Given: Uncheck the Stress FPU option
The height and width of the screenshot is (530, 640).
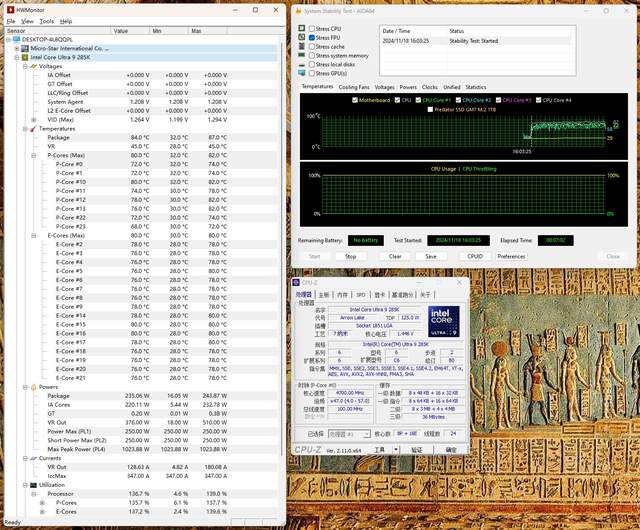Looking at the screenshot, I should pos(312,37).
